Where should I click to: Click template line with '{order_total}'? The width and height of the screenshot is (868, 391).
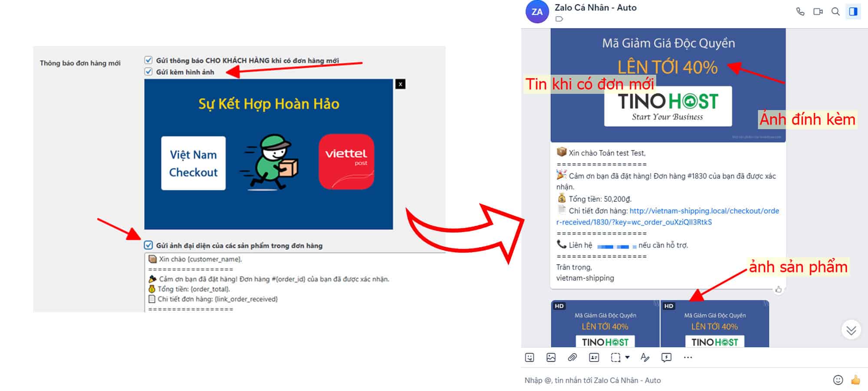click(189, 289)
